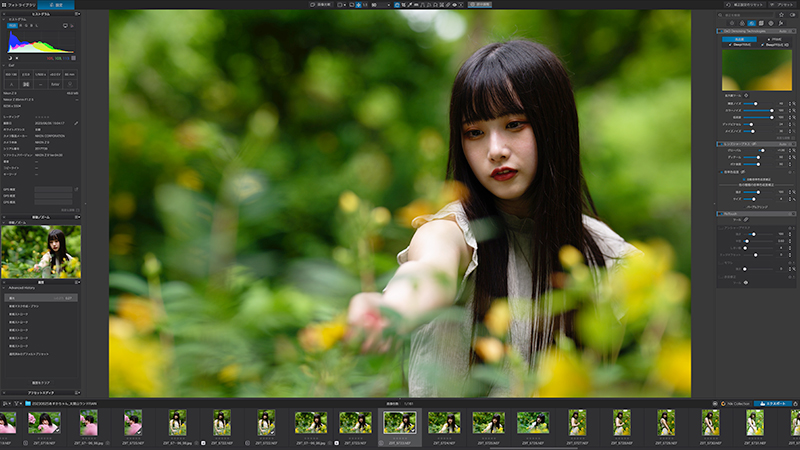Set zoom to 1:1 in toolbar
The height and width of the screenshot is (450, 800).
tap(365, 5)
